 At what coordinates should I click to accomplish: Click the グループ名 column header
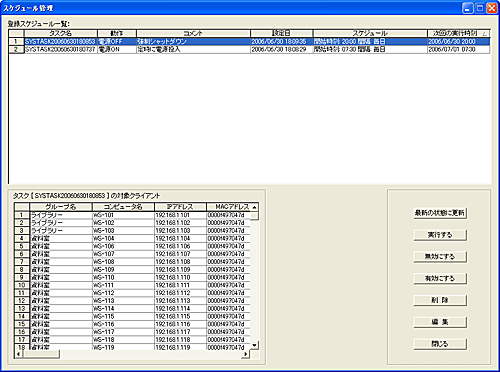click(61, 207)
